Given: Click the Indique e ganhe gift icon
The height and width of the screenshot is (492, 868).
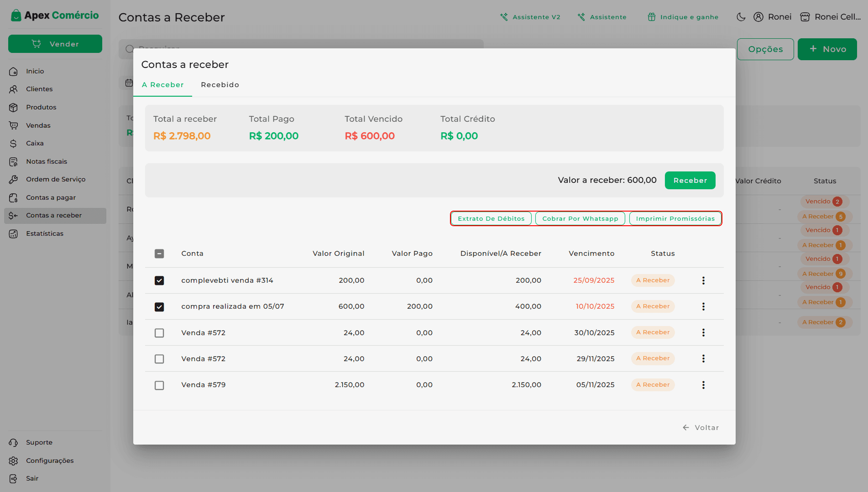Looking at the screenshot, I should coord(652,17).
